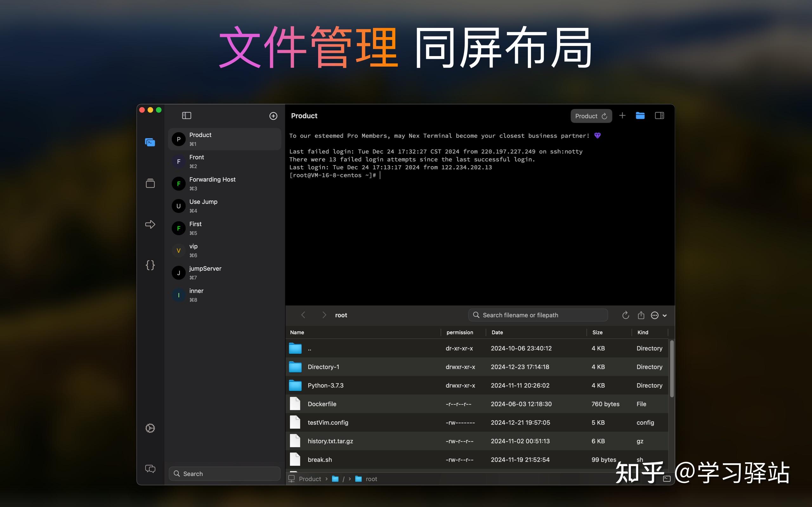Click the file list scrollbar on the right
812x507 pixels.
click(672, 369)
